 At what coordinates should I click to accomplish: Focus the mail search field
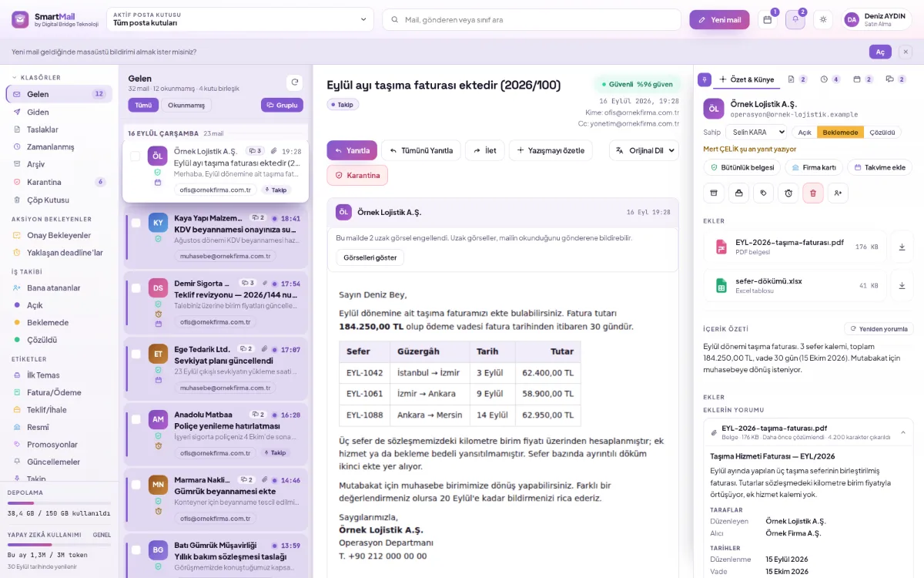(x=531, y=20)
